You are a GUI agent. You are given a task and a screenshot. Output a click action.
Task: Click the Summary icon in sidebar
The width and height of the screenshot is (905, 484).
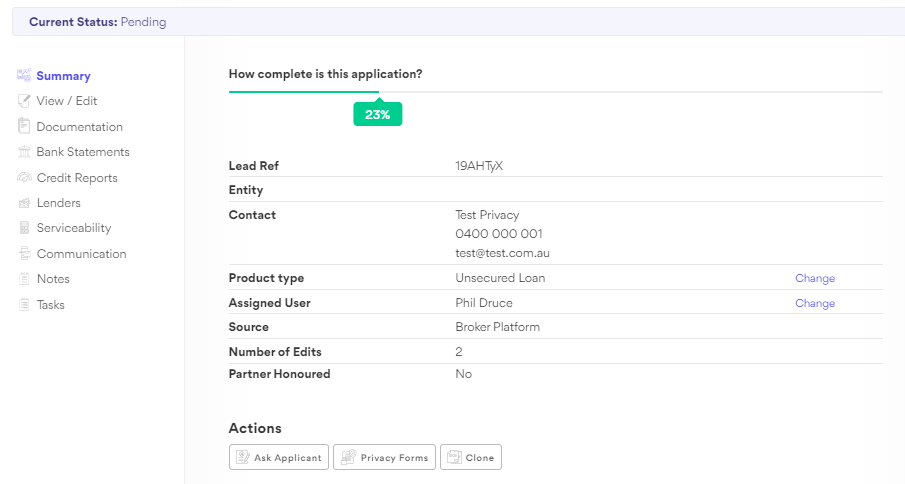(x=24, y=75)
